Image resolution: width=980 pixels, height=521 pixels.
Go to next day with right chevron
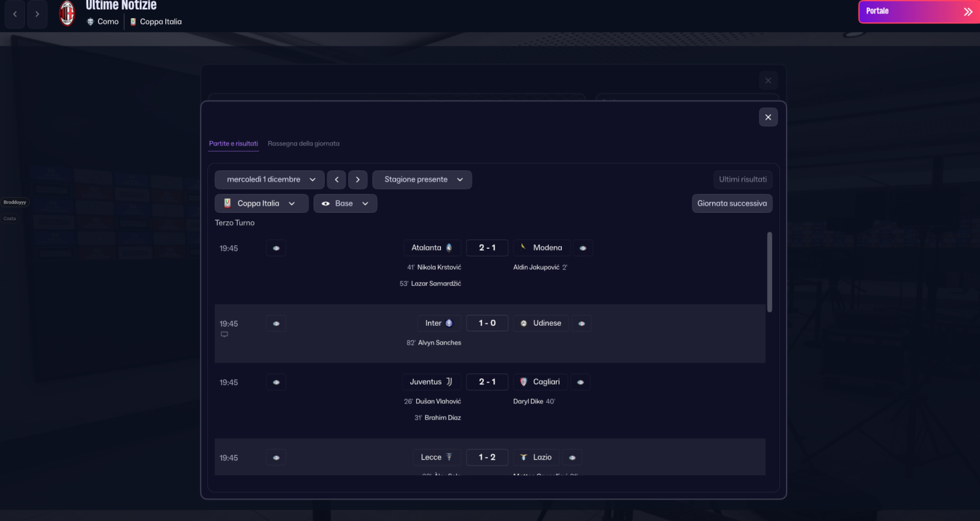357,180
